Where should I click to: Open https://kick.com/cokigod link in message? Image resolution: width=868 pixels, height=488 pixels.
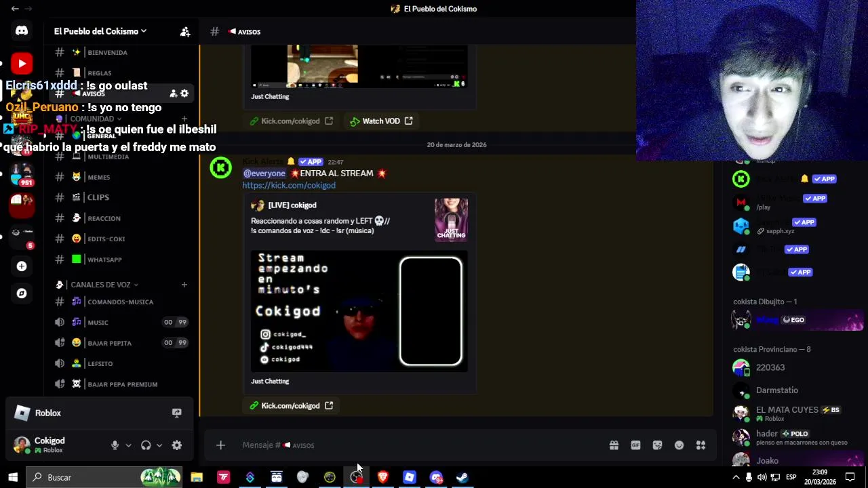(x=289, y=185)
